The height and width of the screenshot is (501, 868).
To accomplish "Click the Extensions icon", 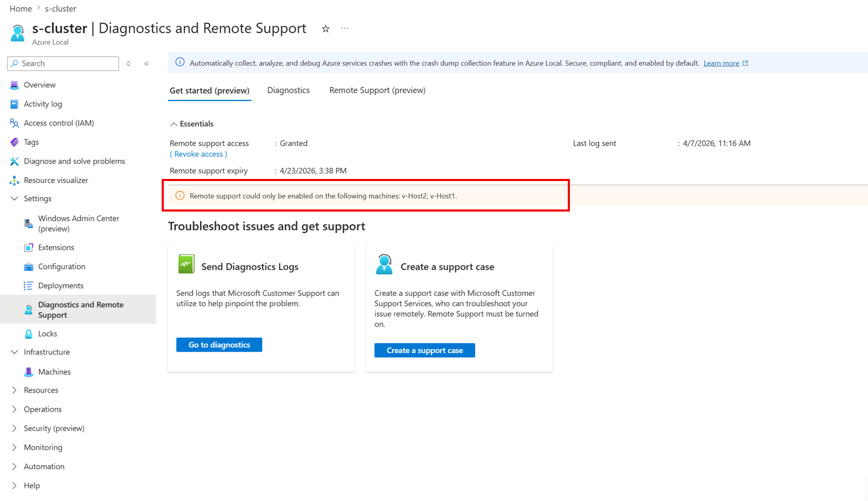I will coord(28,247).
